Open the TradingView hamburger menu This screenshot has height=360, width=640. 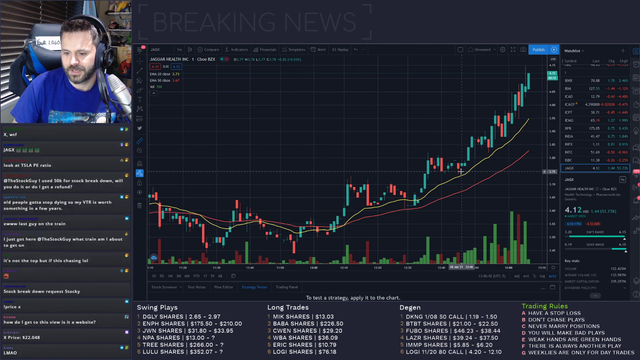140,50
